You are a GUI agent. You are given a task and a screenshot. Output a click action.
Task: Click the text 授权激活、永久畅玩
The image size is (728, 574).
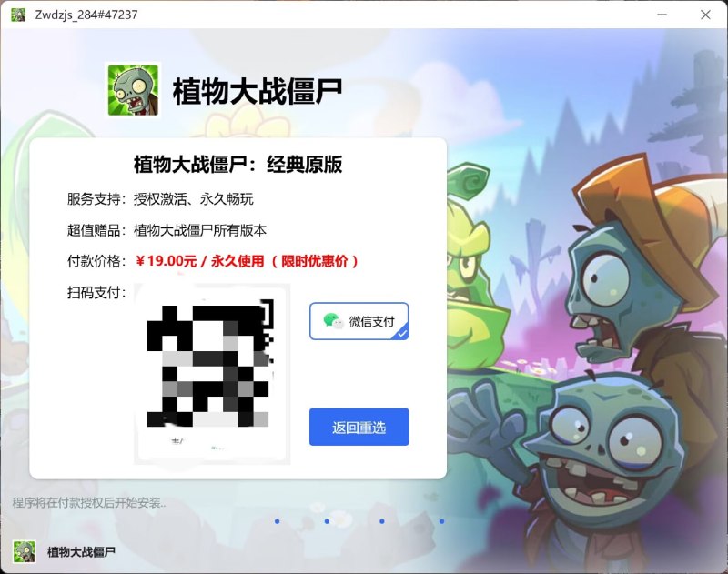point(194,199)
